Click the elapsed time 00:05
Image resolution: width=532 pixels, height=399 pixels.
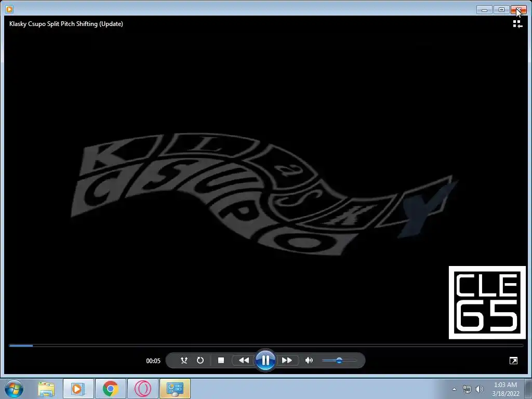tap(153, 361)
